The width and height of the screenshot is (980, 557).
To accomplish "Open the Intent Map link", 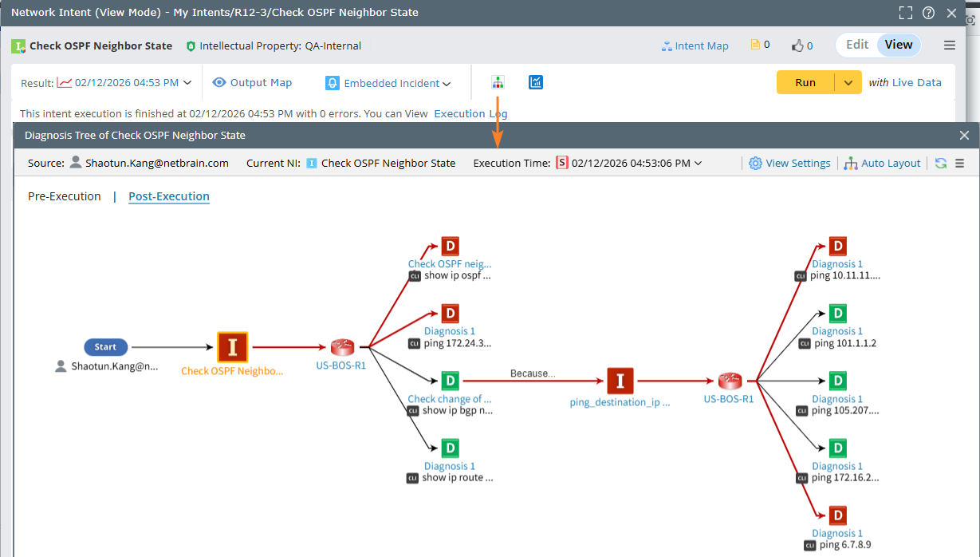I will [x=695, y=45].
